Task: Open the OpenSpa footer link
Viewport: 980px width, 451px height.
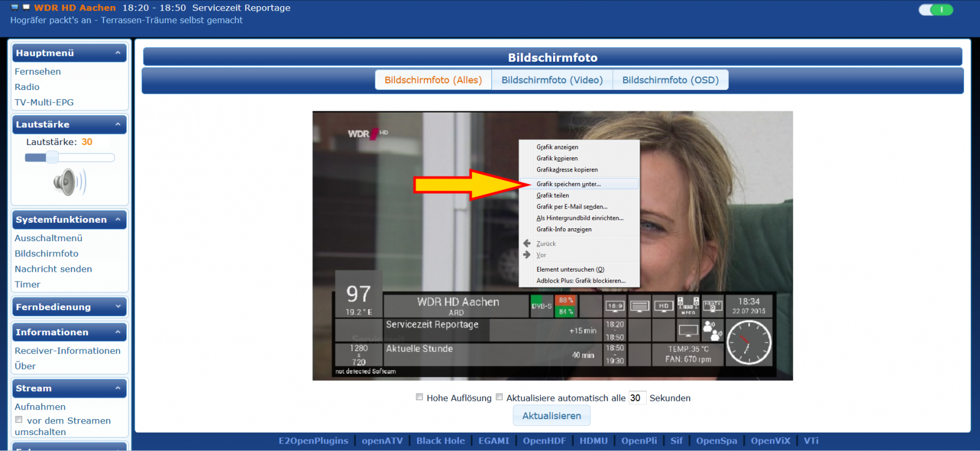Action: tap(717, 441)
